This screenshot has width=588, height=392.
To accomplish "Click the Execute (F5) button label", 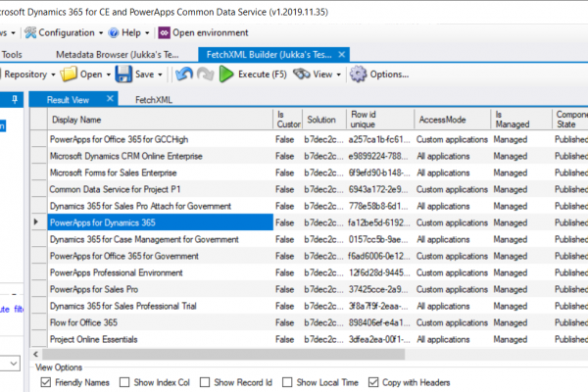I will tap(263, 74).
